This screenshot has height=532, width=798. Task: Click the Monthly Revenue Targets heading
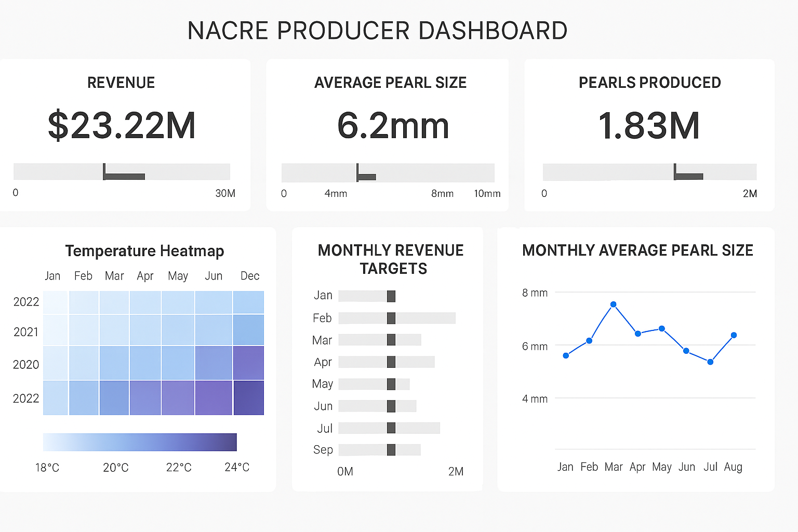391,259
